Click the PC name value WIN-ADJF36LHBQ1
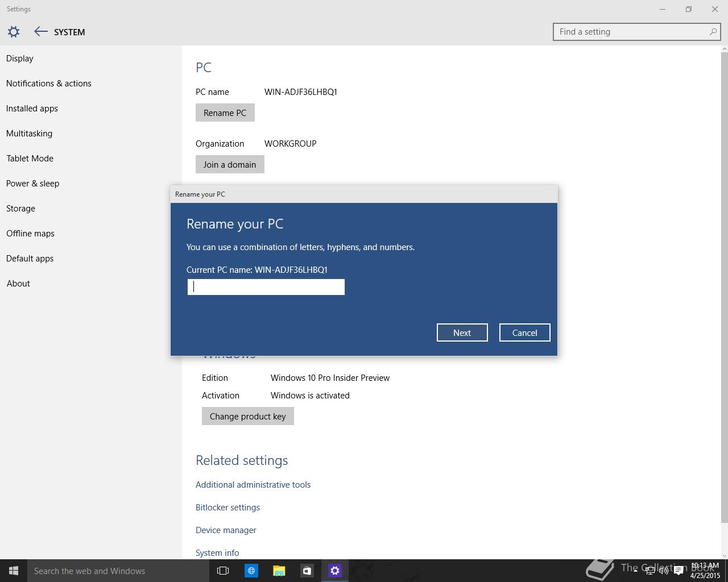728x582 pixels. click(300, 92)
